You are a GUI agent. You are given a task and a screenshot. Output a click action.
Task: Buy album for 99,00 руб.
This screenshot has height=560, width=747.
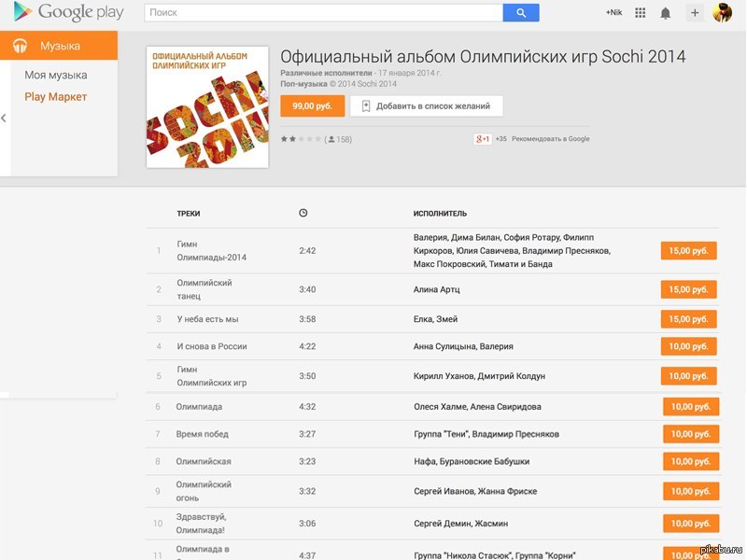tap(312, 105)
